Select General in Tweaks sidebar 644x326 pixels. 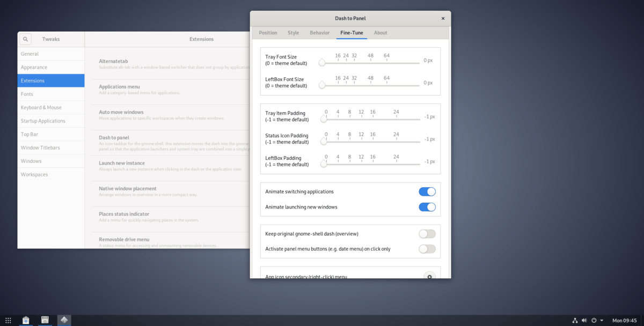[x=51, y=54]
